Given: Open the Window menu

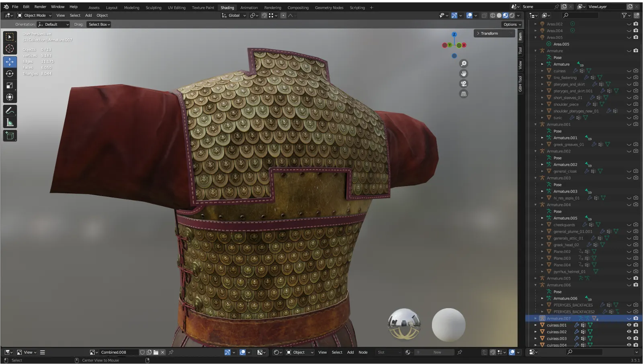Looking at the screenshot, I should (57, 7).
